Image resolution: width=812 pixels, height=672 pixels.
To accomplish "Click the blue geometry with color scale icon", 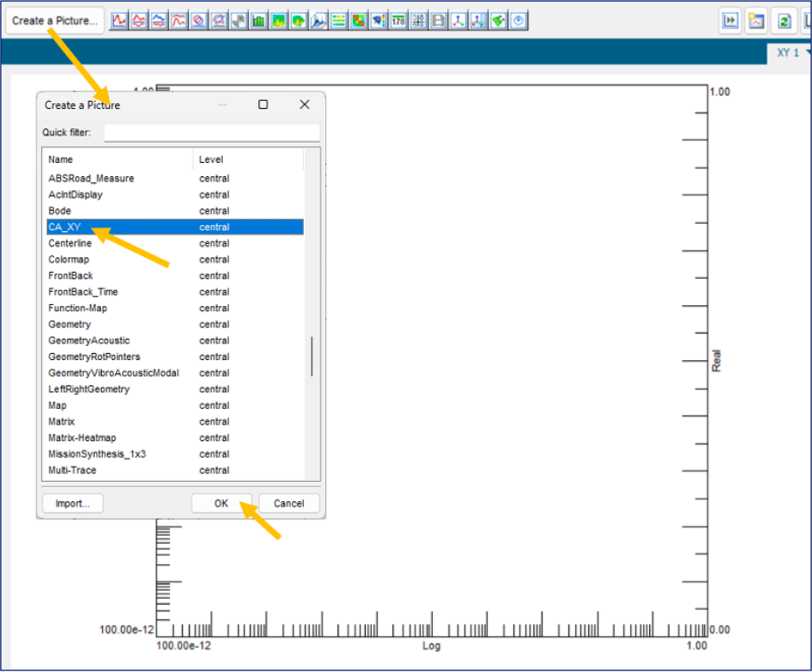I will (x=378, y=21).
